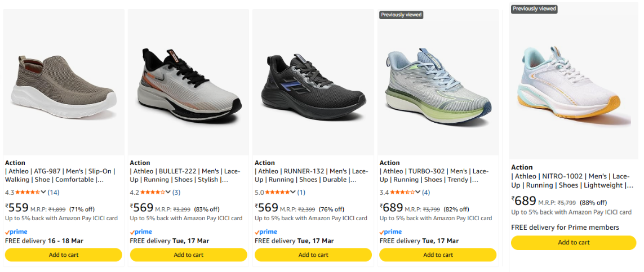The width and height of the screenshot is (644, 272).
Task: View the 14 reviews for ATG-987
Action: click(54, 193)
